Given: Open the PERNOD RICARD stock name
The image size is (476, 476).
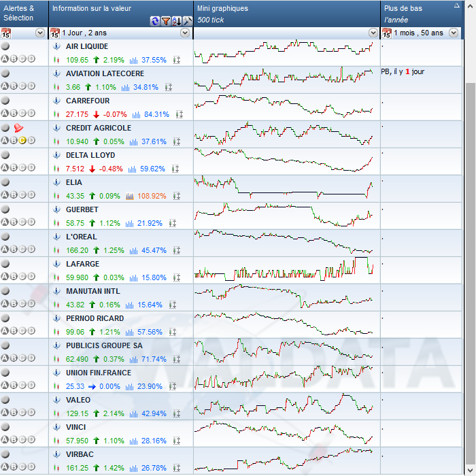Looking at the screenshot, I should tap(95, 318).
